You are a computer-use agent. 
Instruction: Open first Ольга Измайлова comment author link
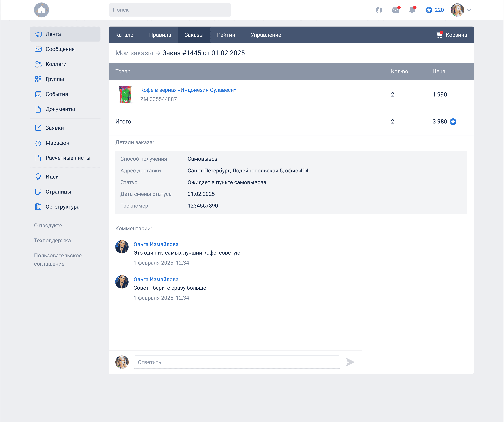[x=156, y=244]
